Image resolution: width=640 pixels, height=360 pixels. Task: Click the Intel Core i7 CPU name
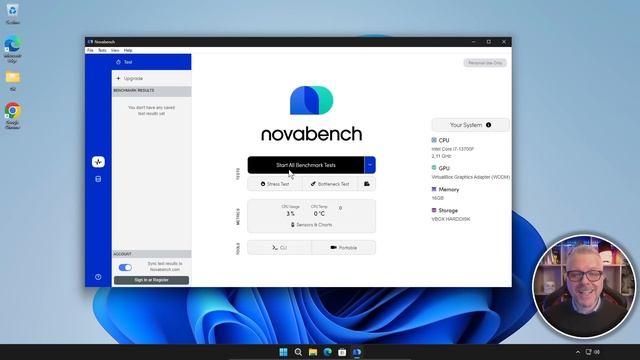[x=453, y=149]
